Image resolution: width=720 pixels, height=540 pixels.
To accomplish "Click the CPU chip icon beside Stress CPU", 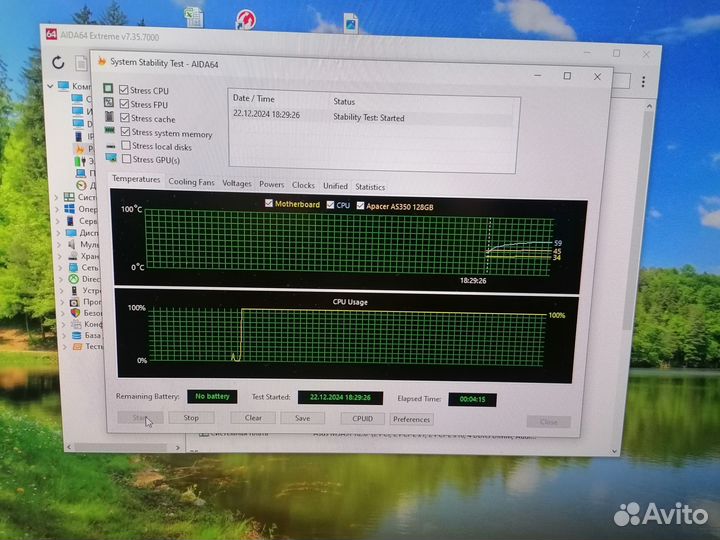I will (x=108, y=88).
